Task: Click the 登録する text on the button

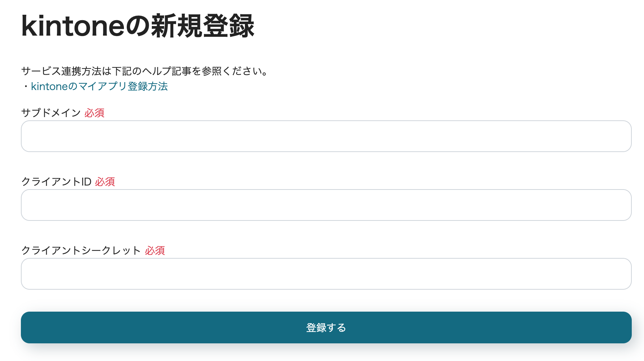Action: click(x=326, y=327)
